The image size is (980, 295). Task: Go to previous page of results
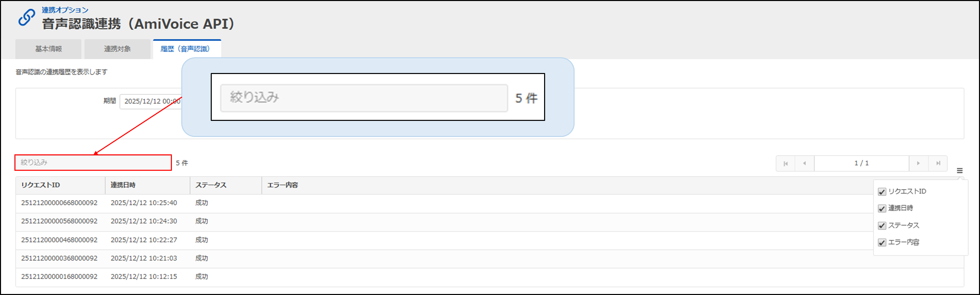click(804, 163)
